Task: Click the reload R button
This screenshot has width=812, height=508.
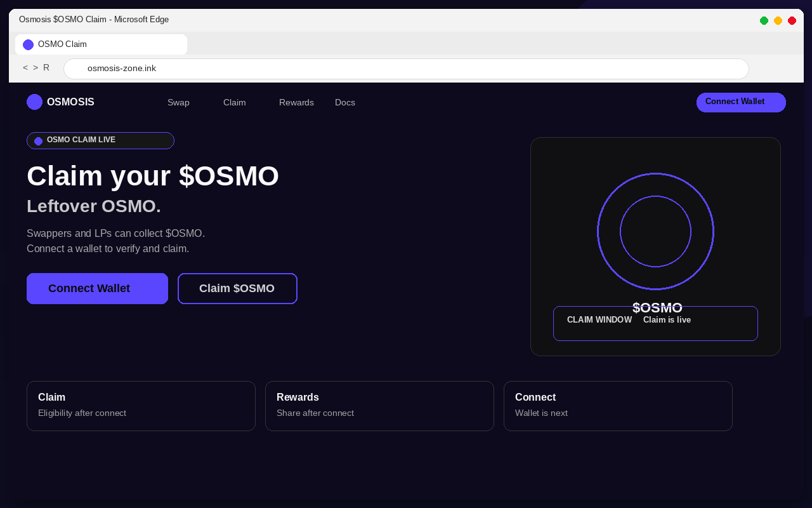Action: coord(46,68)
